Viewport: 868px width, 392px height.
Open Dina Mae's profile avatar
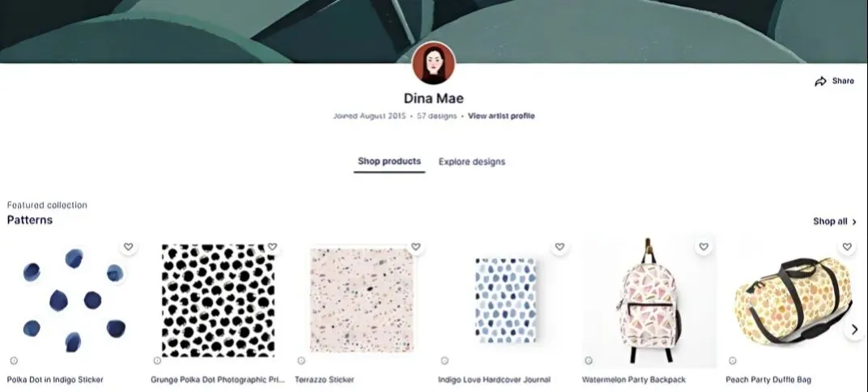pyautogui.click(x=433, y=63)
